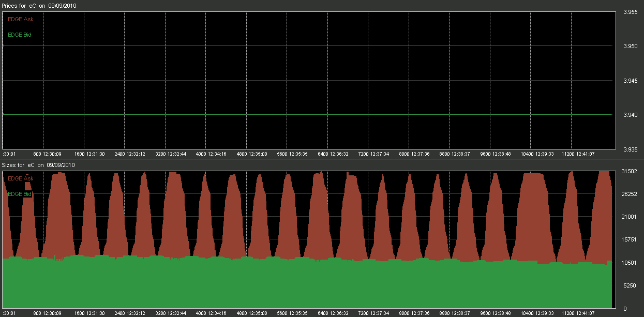This screenshot has height=317, width=644.
Task: Click the 'Sizes for eC on 09/09/2010' chart title
Action: click(x=39, y=165)
